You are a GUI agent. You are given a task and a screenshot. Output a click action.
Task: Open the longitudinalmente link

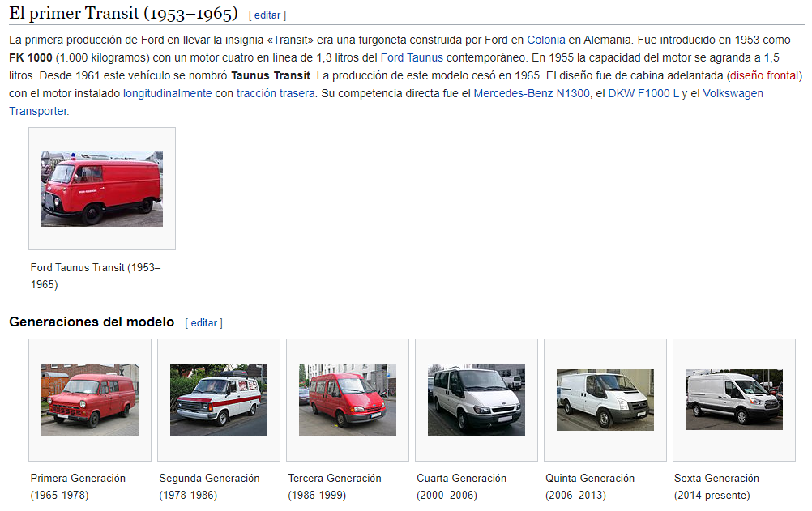click(x=167, y=93)
